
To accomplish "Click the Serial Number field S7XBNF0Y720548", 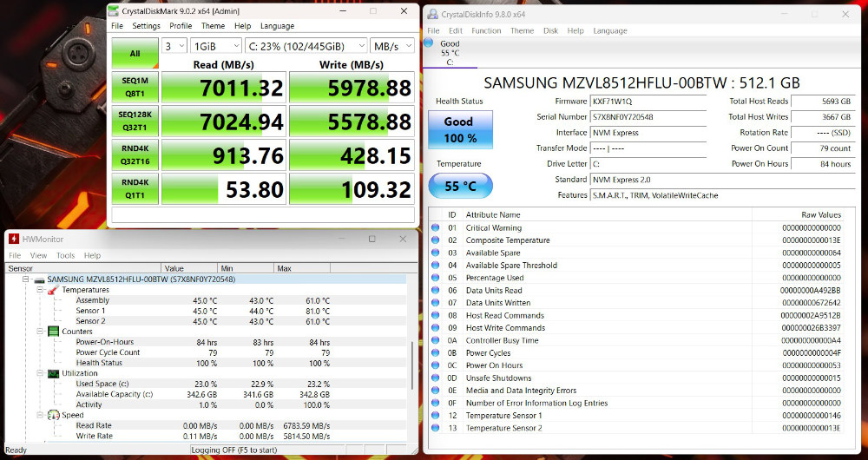I will (x=648, y=117).
